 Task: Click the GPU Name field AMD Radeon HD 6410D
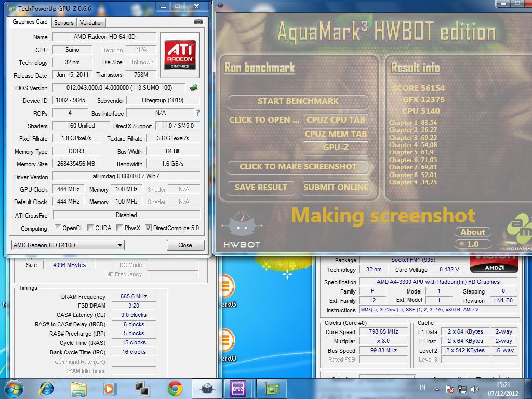click(104, 37)
